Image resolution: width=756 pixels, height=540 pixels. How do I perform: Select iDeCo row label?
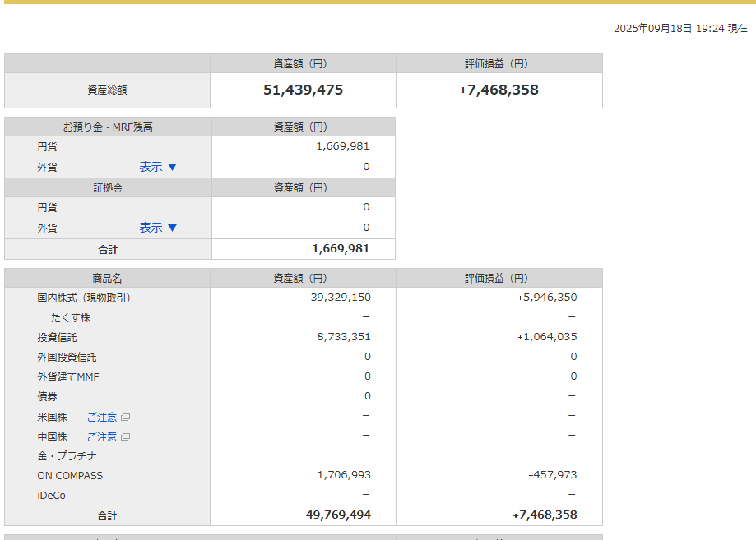[52, 496]
